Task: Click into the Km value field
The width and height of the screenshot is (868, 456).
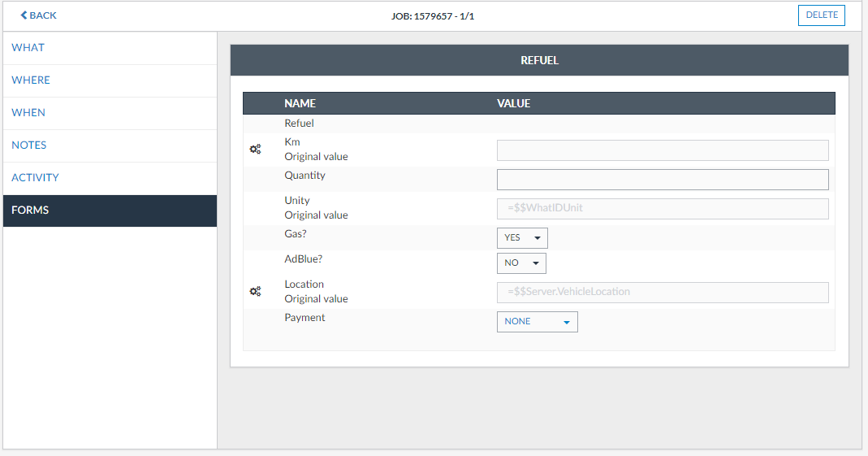Action: (662, 150)
